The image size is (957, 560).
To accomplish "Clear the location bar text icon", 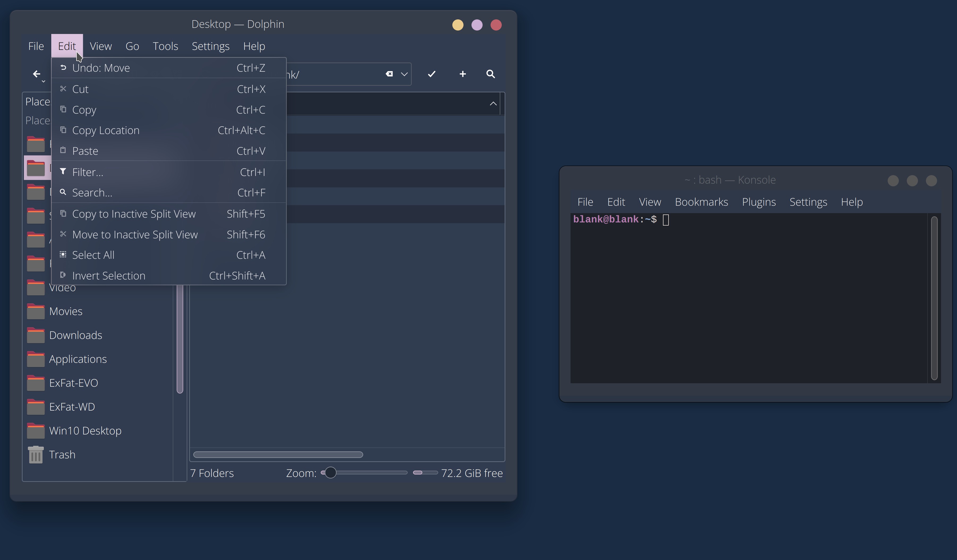I will point(389,74).
